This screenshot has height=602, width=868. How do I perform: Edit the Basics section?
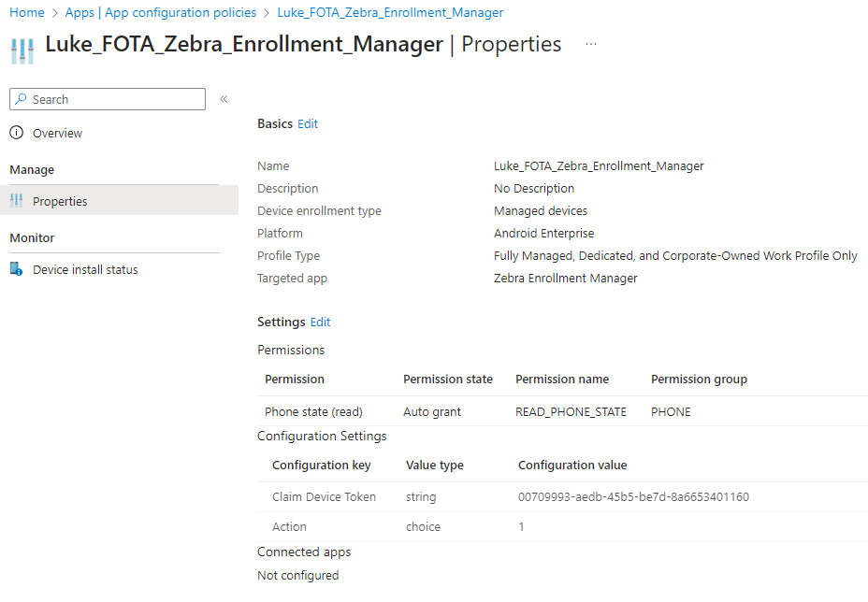coord(308,123)
